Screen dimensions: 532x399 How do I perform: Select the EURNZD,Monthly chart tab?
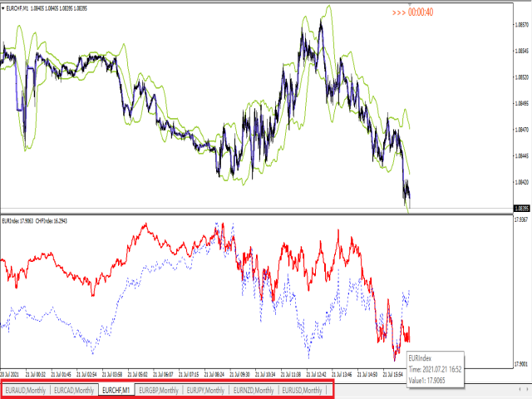253,390
